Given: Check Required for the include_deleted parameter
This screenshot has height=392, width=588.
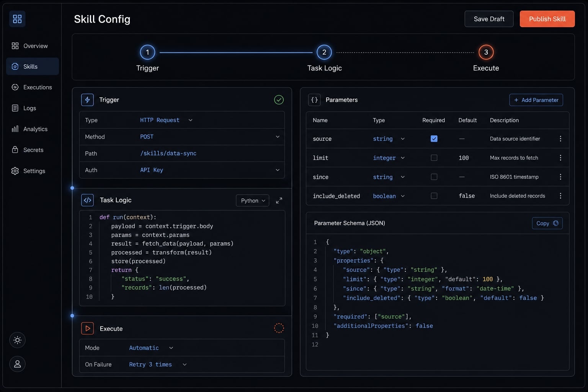Looking at the screenshot, I should tap(434, 196).
